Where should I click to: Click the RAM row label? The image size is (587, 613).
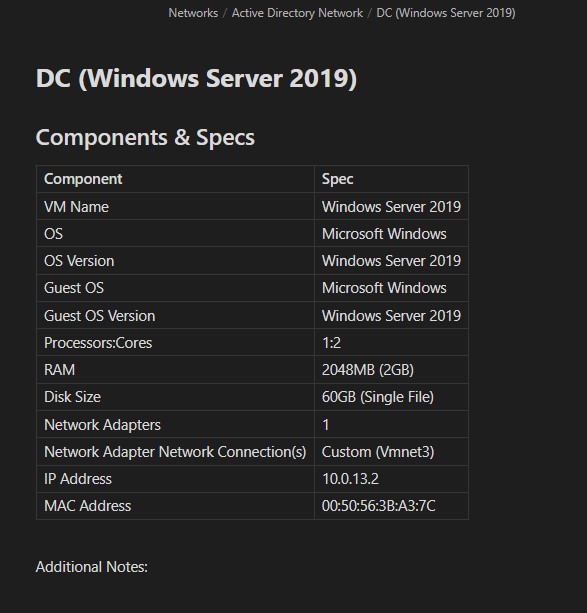(x=59, y=370)
